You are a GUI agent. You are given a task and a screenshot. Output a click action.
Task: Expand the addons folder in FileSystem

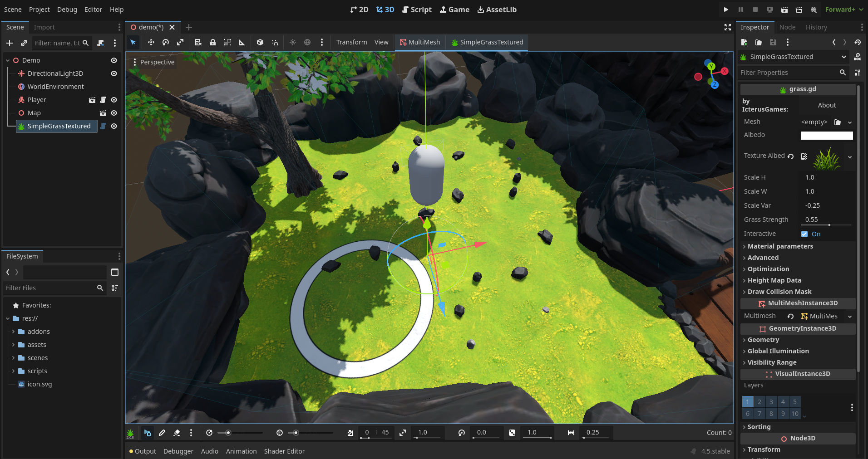[x=14, y=332]
